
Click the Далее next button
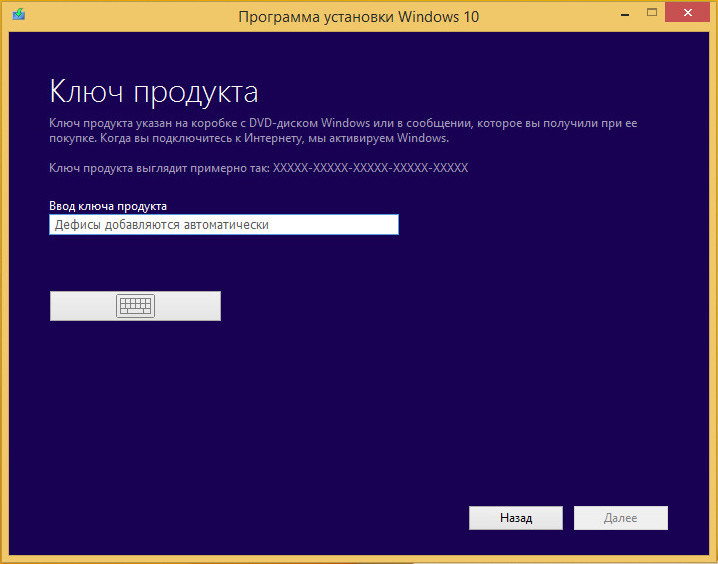pos(620,518)
